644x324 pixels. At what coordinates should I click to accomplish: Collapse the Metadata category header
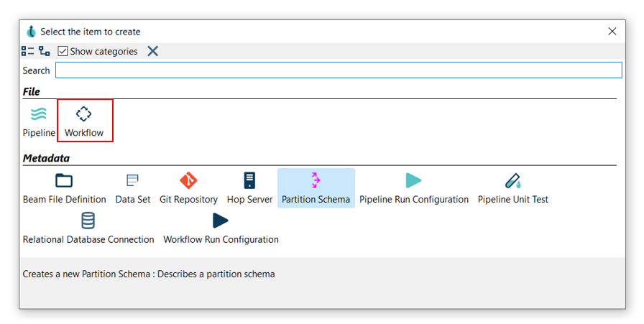pyautogui.click(x=46, y=158)
